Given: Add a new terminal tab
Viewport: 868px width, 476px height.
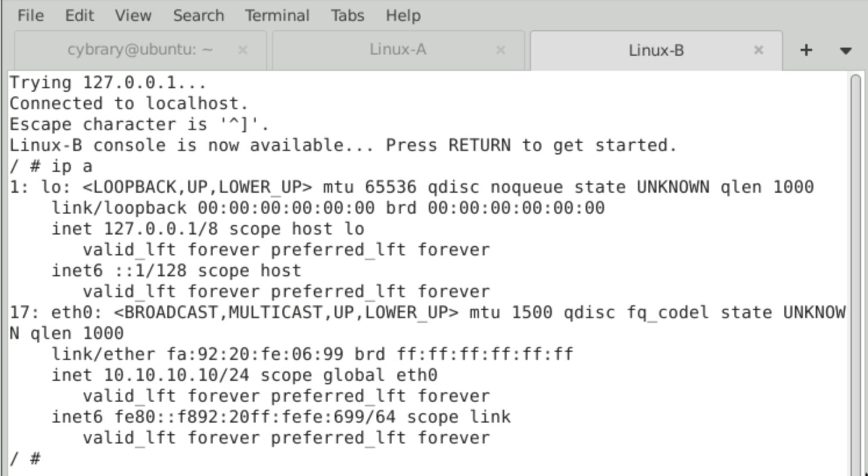Looking at the screenshot, I should [x=806, y=51].
